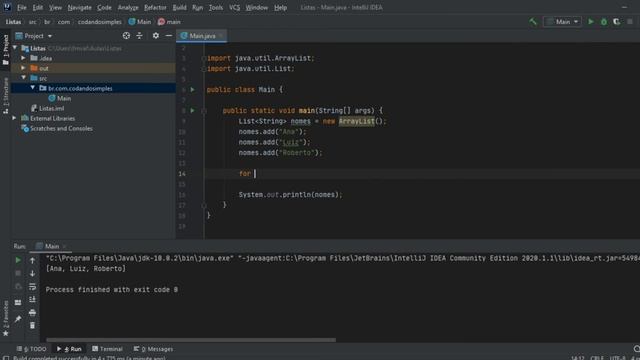This screenshot has width=640, height=360.
Task: Click the run gutter icon beside main method
Action: click(193, 110)
